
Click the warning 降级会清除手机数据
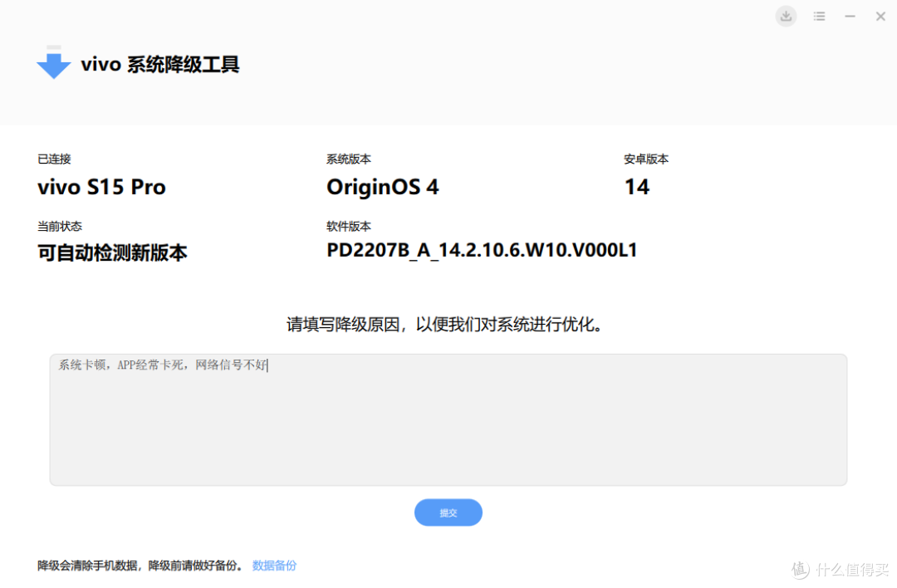(x=87, y=566)
